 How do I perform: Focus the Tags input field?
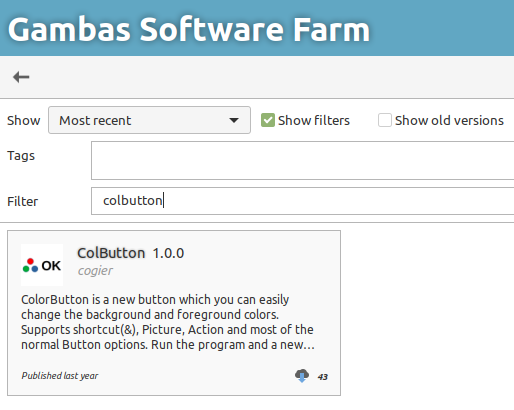pyautogui.click(x=303, y=160)
